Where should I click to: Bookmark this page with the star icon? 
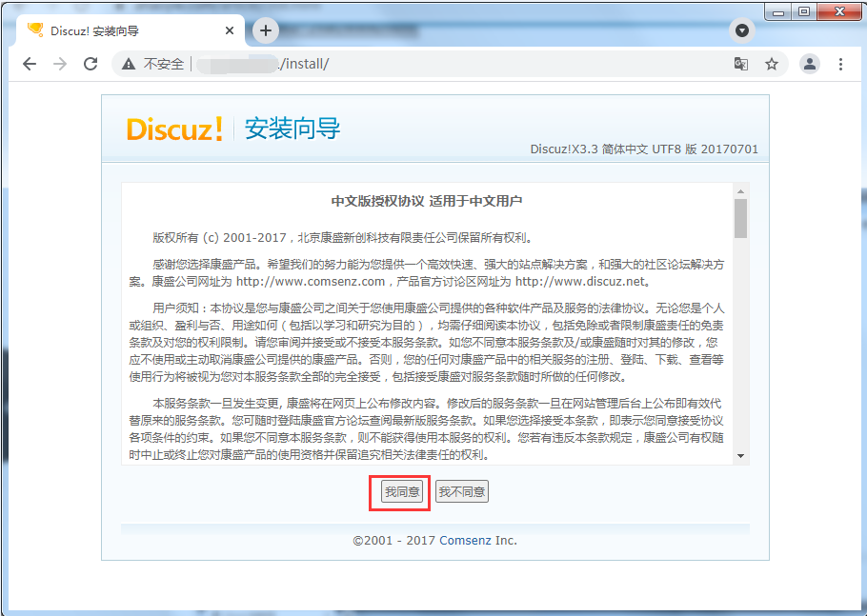pyautogui.click(x=771, y=64)
